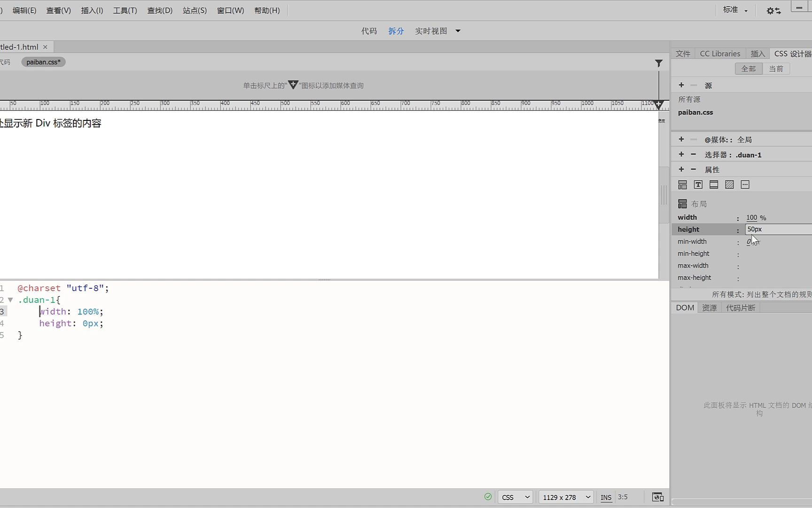Open the 工具(T) menu
Image resolution: width=812 pixels, height=508 pixels.
125,10
